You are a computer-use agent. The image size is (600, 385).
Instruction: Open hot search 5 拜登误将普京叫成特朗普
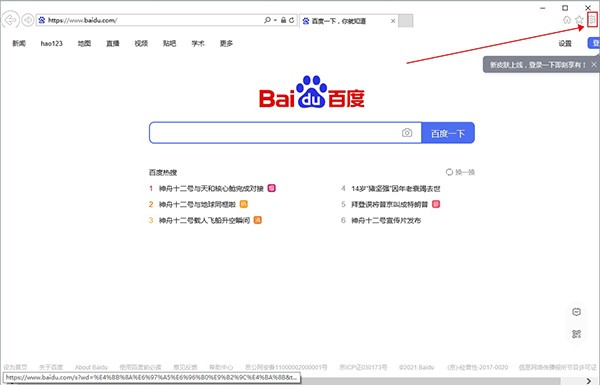[x=390, y=204]
